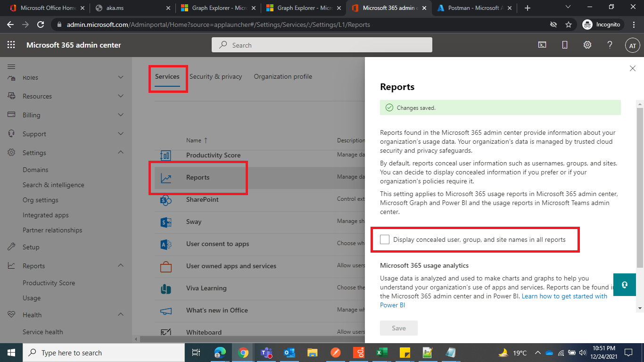The image size is (644, 362).
Task: Open the green feedback lightbulb panel
Action: point(624,285)
